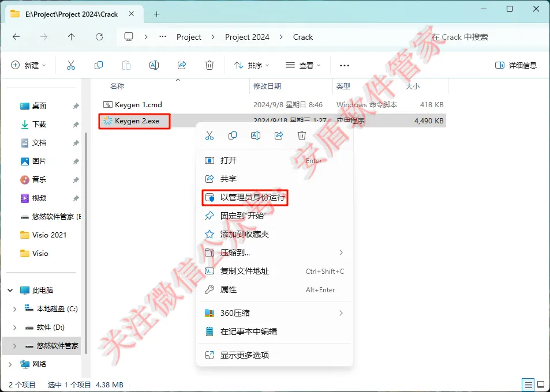Click the Share icon in the context menu
Image resolution: width=550 pixels, height=392 pixels.
tap(279, 135)
